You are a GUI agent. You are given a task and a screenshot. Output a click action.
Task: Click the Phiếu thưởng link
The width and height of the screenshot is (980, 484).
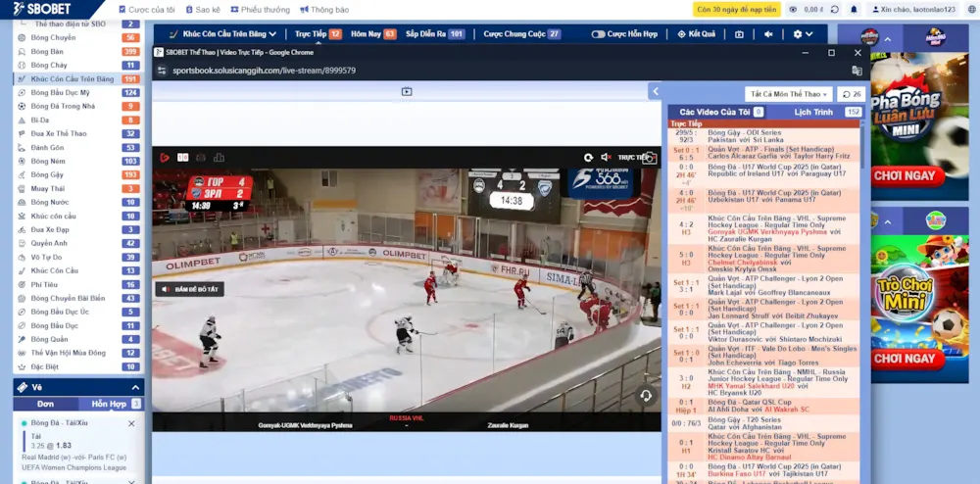tap(260, 10)
